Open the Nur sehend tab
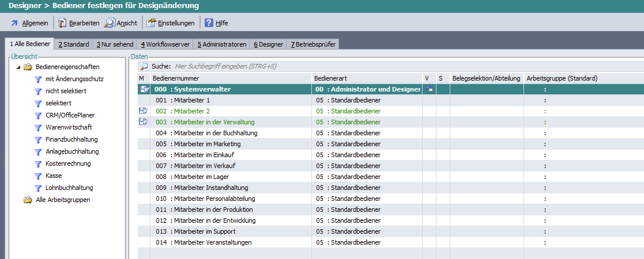The width and height of the screenshot is (644, 259). 114,44
